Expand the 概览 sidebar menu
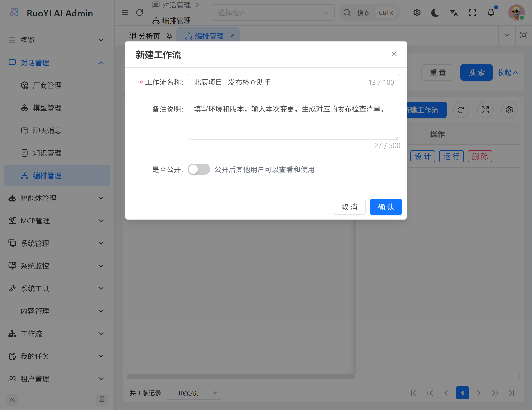Screen dimensions: 532x410 (x=57, y=40)
